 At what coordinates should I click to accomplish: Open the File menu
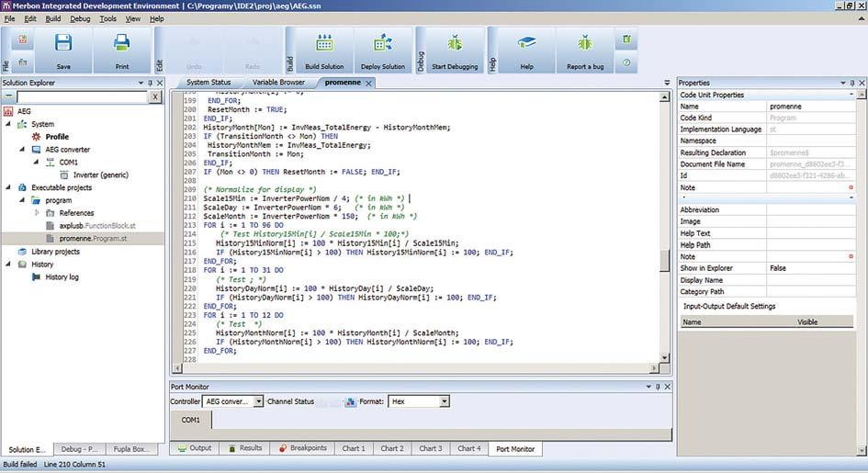click(9, 18)
